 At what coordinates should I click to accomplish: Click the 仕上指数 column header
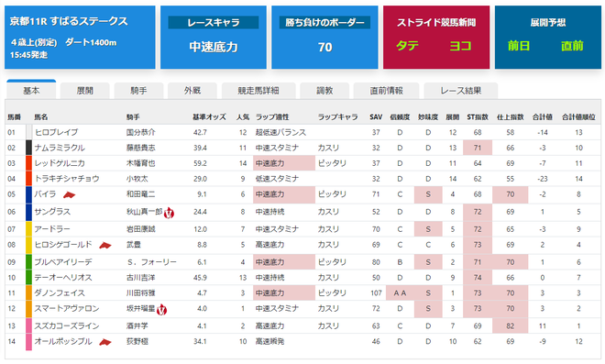pos(510,117)
